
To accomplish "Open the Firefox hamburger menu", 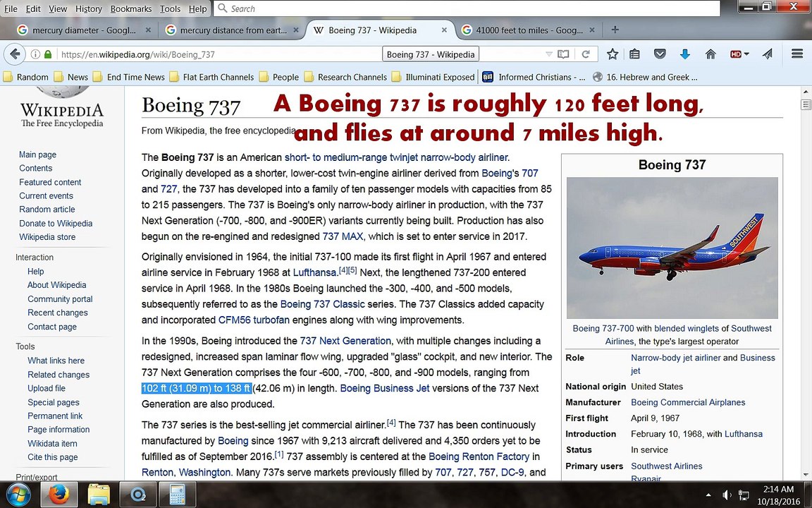I will click(x=797, y=54).
